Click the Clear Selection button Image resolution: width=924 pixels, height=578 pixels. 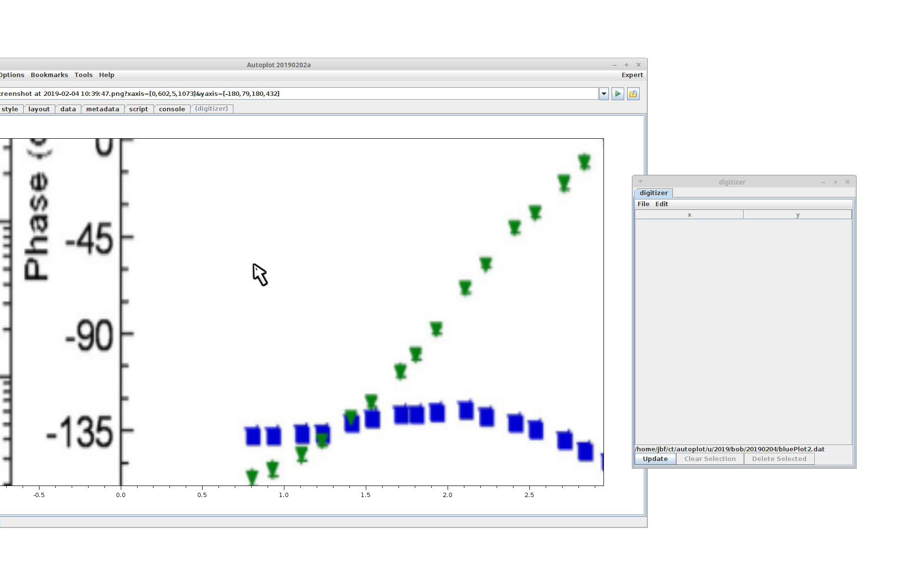(710, 459)
